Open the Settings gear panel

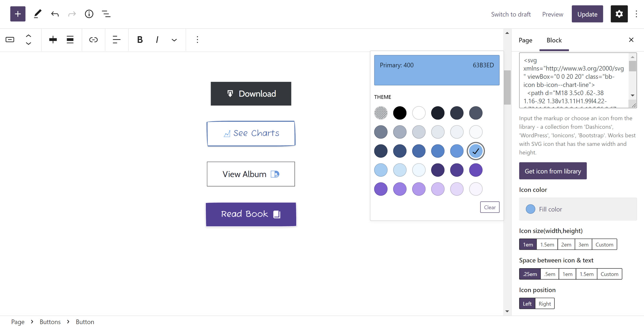619,14
